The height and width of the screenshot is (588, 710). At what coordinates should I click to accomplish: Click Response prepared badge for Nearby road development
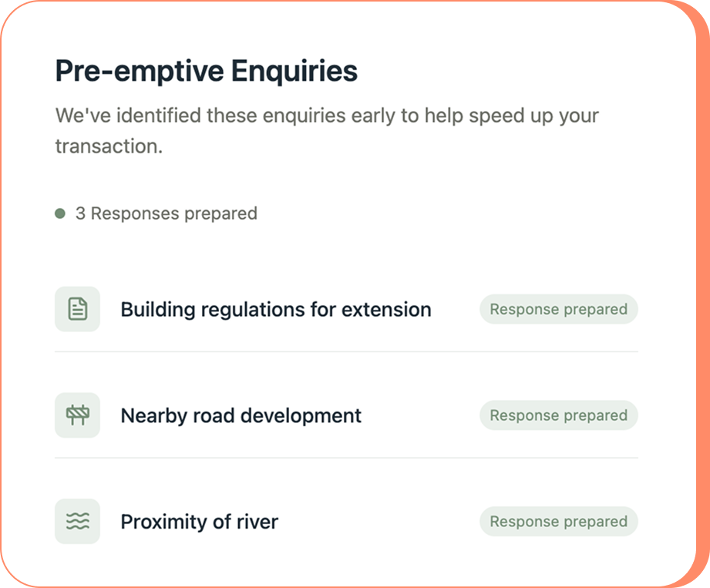coord(558,415)
